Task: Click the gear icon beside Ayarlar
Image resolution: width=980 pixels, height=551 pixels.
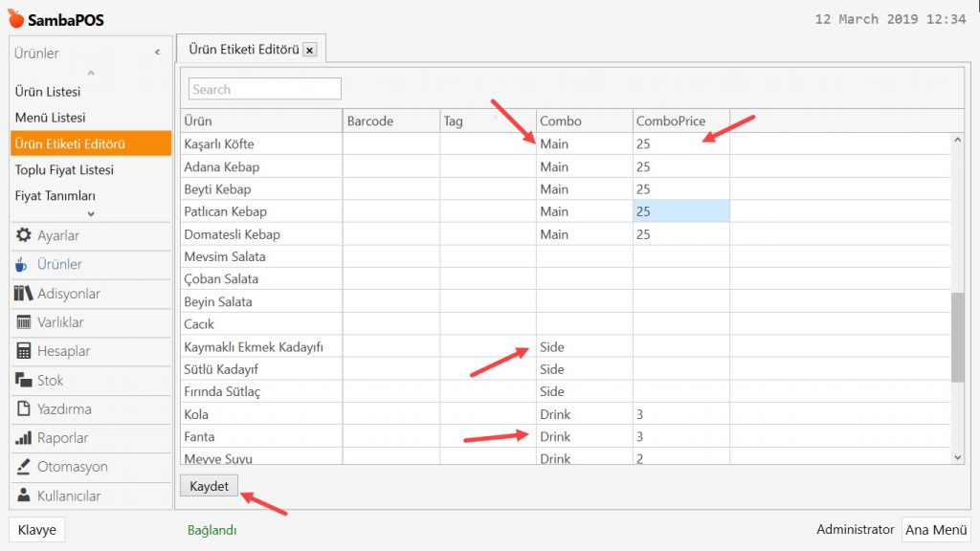Action: pos(24,235)
